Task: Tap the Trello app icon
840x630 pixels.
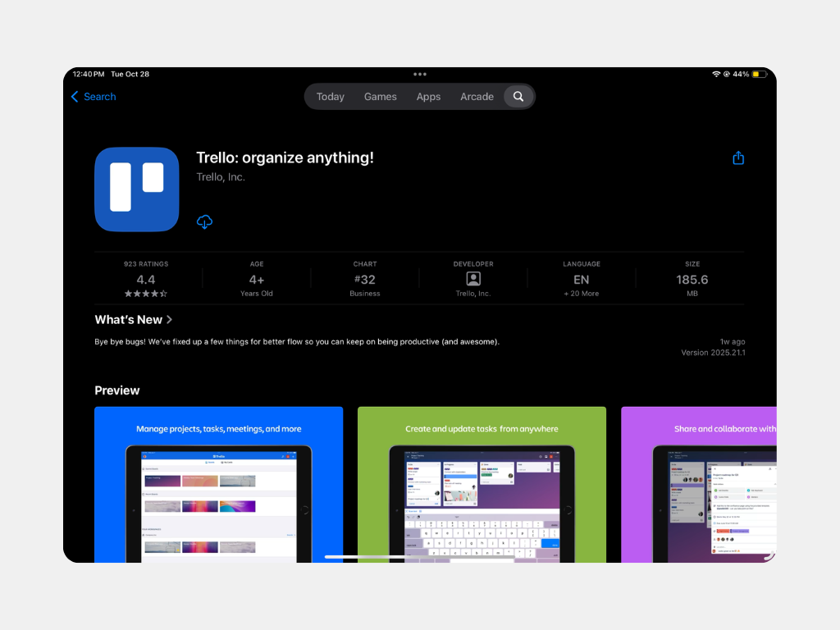Action: [137, 189]
